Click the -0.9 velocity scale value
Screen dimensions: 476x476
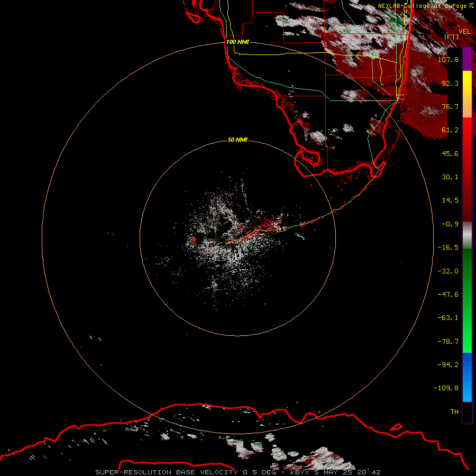(x=450, y=224)
